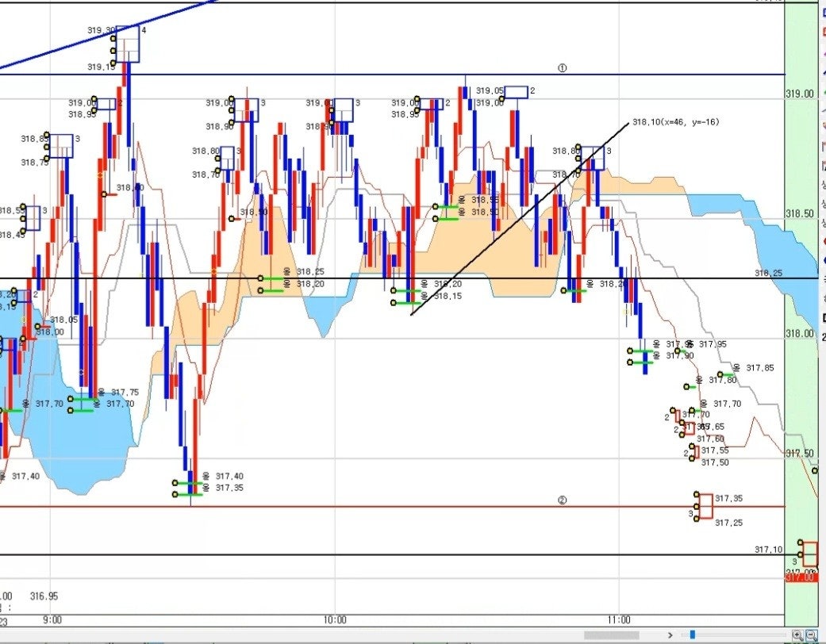
Task: Click the red 317.00 current price tag
Action: [800, 577]
